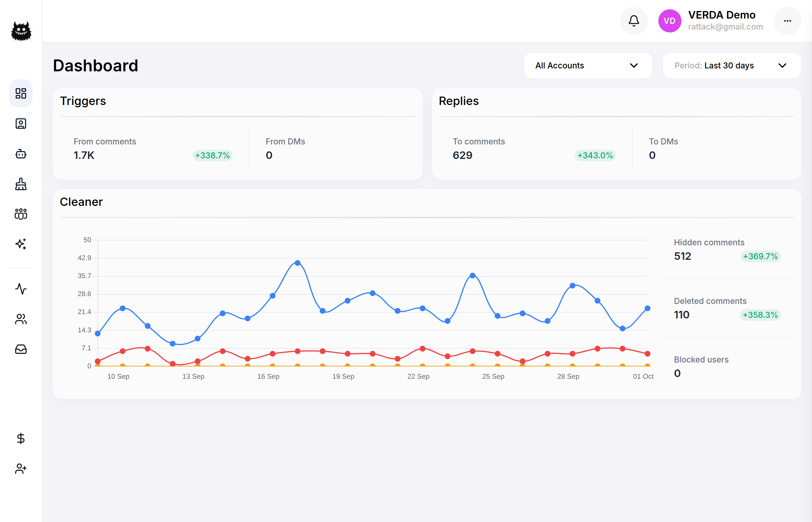
Task: Click the rattack@gmail.com email text
Action: [726, 27]
